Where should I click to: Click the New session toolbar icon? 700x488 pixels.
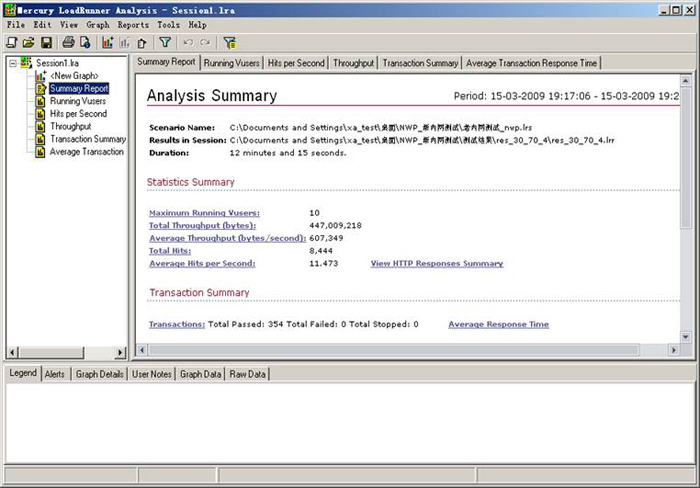click(x=12, y=42)
